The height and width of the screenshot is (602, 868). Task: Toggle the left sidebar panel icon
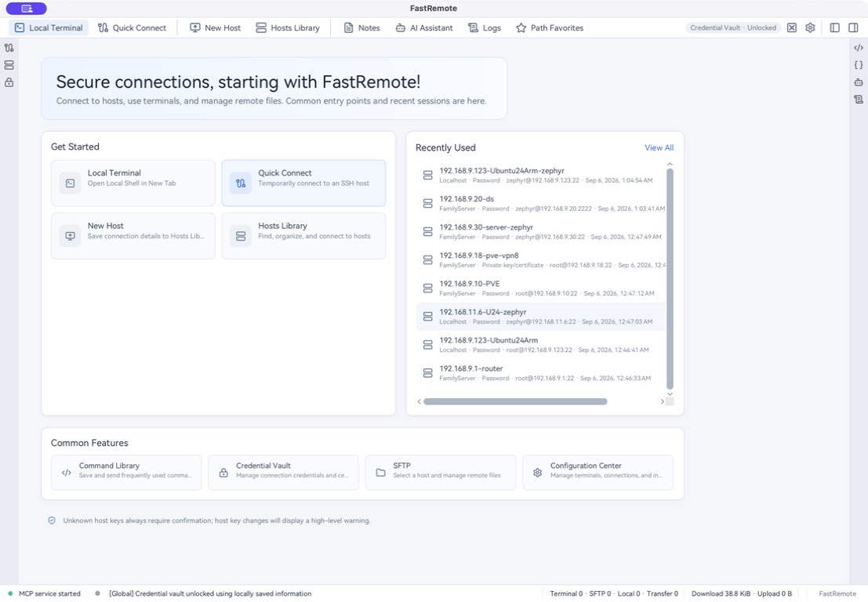[x=835, y=27]
